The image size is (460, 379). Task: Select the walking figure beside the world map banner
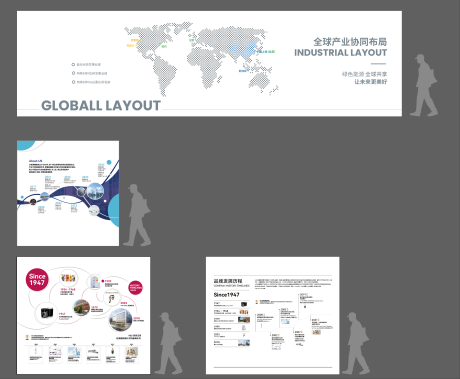point(424,85)
